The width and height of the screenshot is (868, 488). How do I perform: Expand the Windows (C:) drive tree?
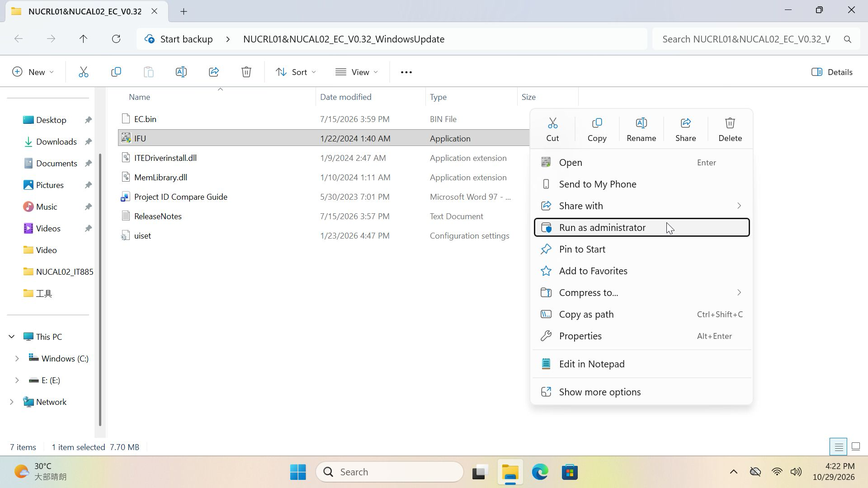17,358
